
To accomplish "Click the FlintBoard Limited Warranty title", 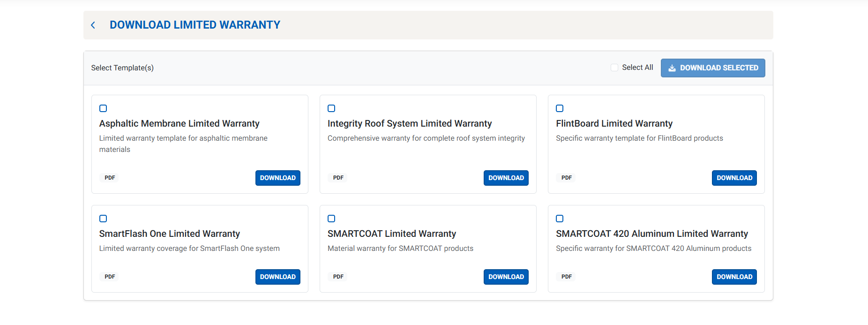I will coord(614,123).
